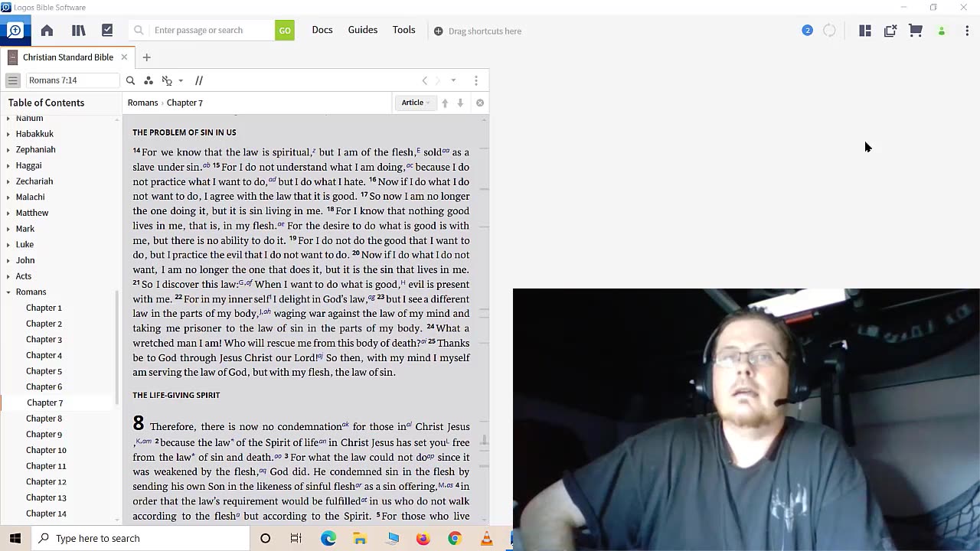Launch Microsoft Edge from the taskbar
Image resolution: width=980 pixels, height=551 pixels.
328,538
